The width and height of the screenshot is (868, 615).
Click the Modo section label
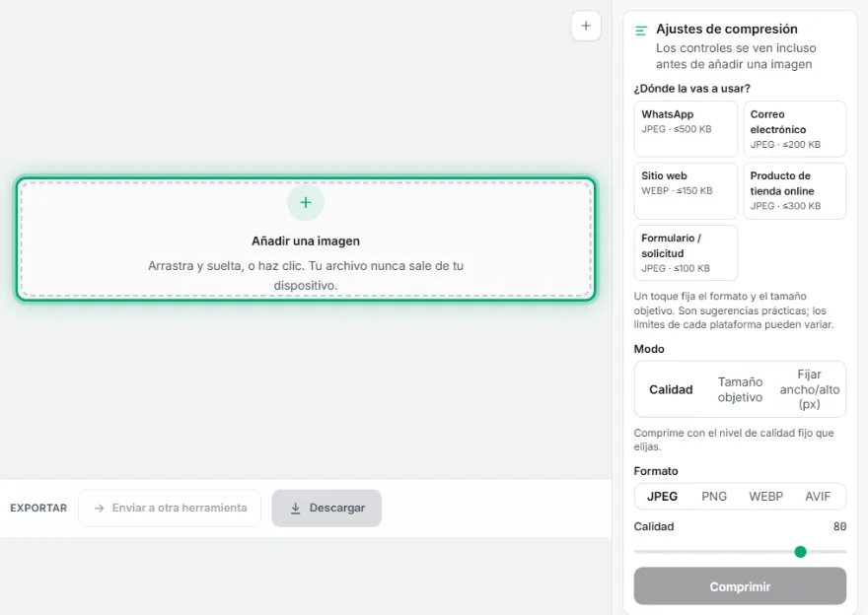(649, 349)
